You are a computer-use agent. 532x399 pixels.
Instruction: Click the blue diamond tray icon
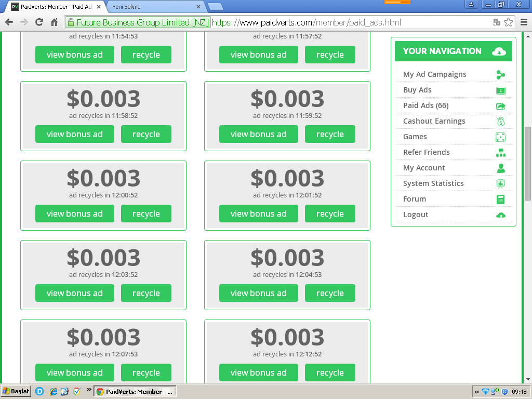coord(486,392)
